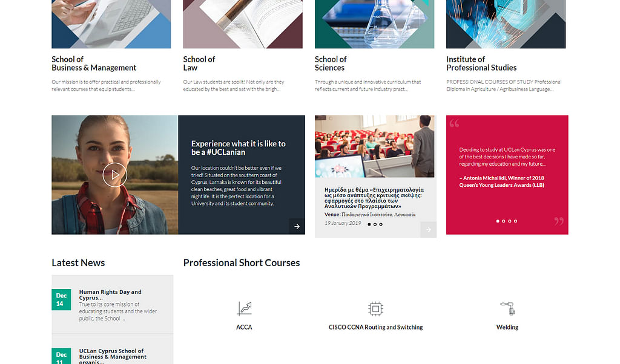Image resolution: width=620 pixels, height=364 pixels.
Task: Select third event carousel dot
Action: [x=381, y=224]
